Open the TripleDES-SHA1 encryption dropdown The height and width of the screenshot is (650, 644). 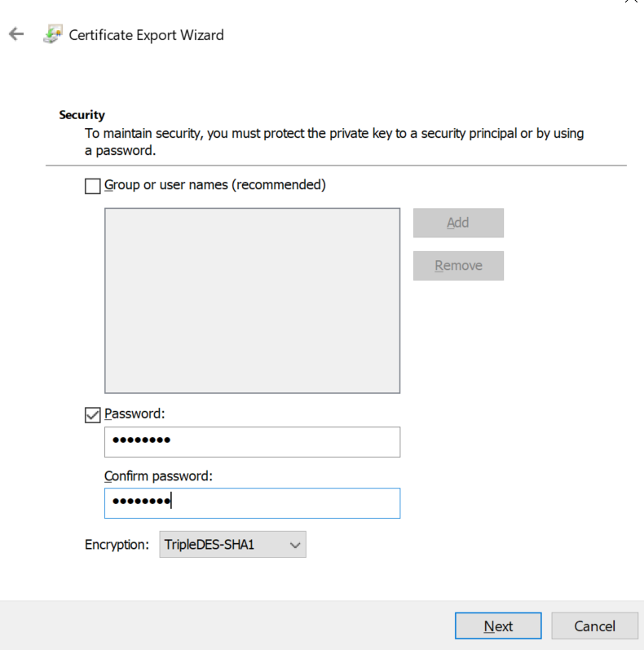tap(232, 544)
